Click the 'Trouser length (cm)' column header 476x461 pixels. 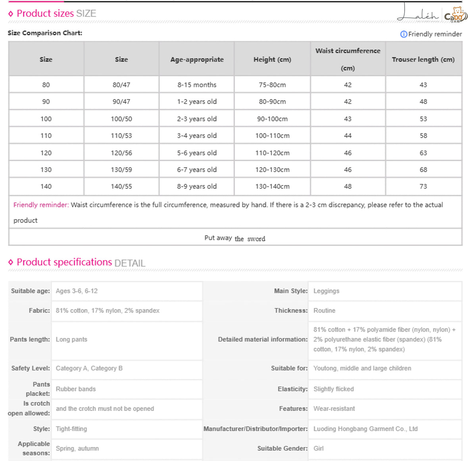[x=423, y=59]
